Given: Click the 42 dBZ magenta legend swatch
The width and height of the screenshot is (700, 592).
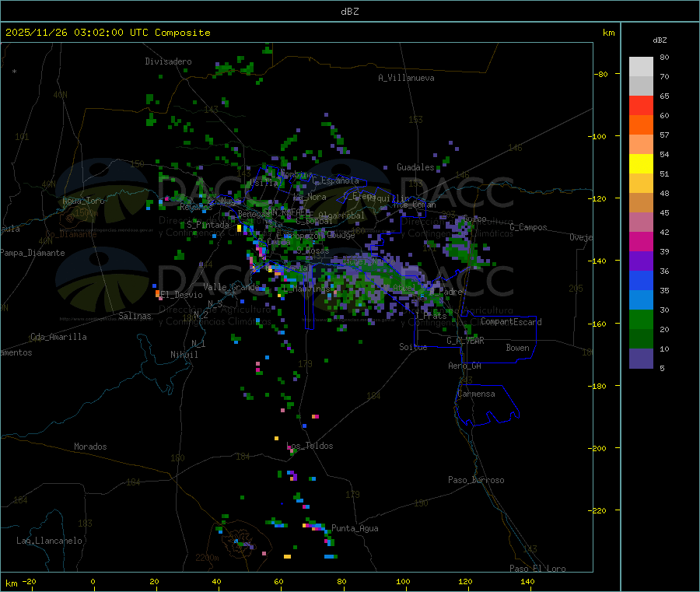Looking at the screenshot, I should 641,241.
